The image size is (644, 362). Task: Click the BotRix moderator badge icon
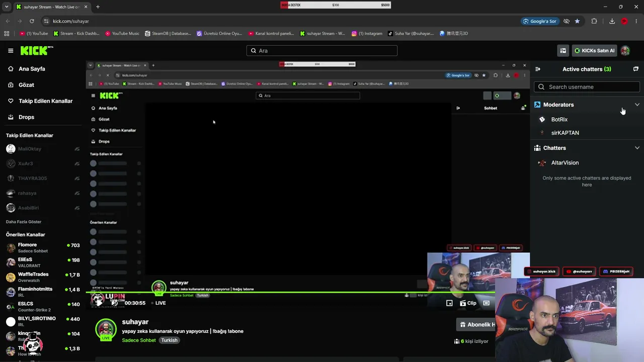(x=542, y=119)
